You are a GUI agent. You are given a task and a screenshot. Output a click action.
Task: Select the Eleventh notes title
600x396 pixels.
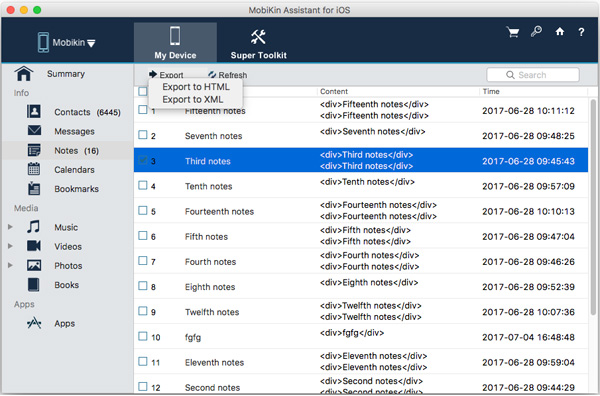click(x=214, y=362)
